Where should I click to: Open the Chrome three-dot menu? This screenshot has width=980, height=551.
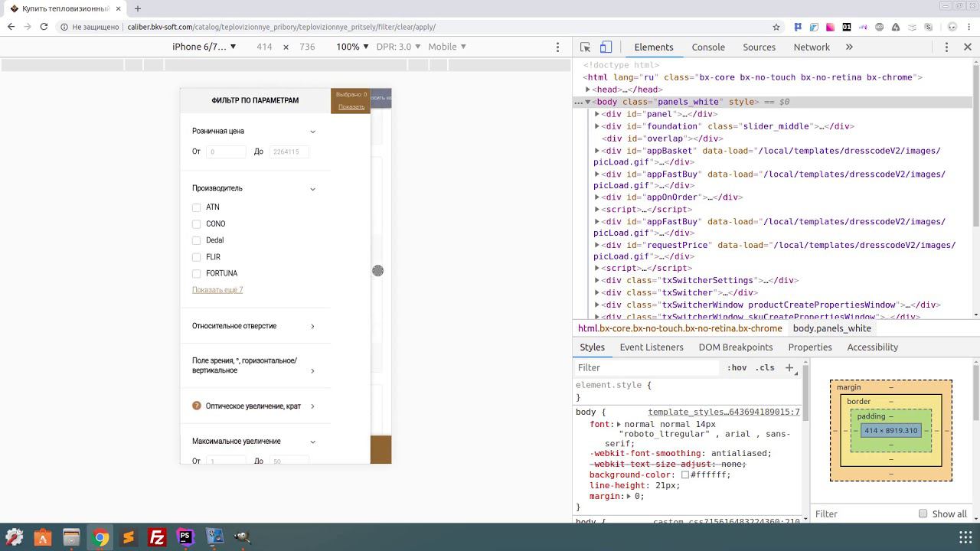click(968, 27)
